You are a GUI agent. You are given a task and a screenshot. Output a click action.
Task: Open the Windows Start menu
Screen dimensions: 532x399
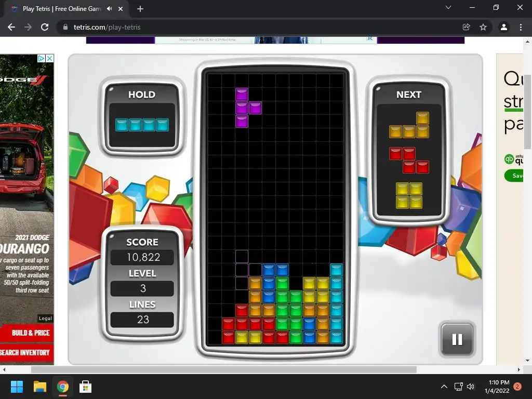(x=17, y=387)
